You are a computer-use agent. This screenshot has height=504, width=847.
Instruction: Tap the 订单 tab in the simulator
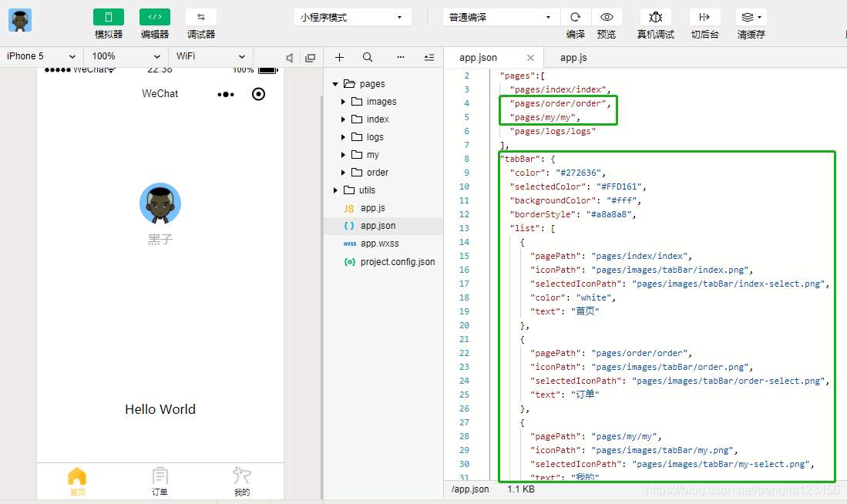tap(160, 482)
